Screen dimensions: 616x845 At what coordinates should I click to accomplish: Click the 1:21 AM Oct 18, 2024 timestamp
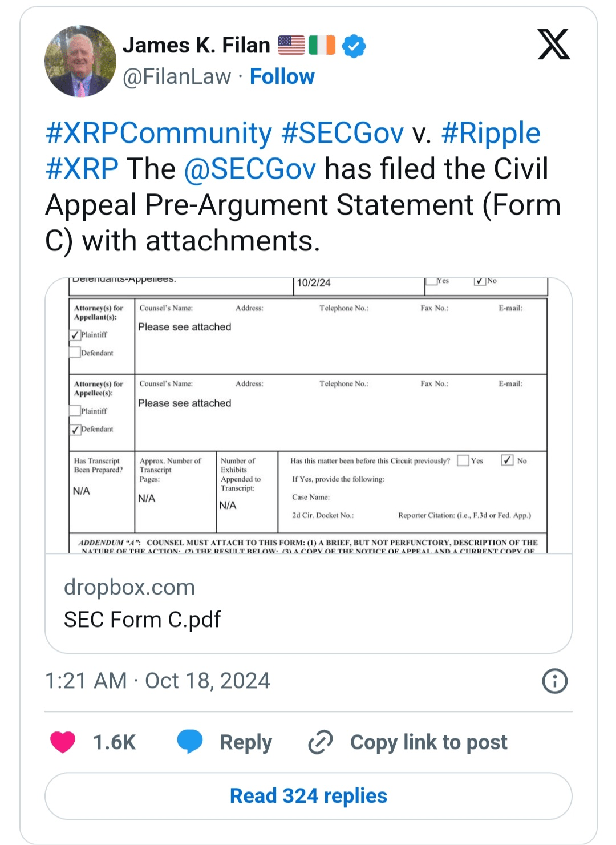tap(157, 681)
